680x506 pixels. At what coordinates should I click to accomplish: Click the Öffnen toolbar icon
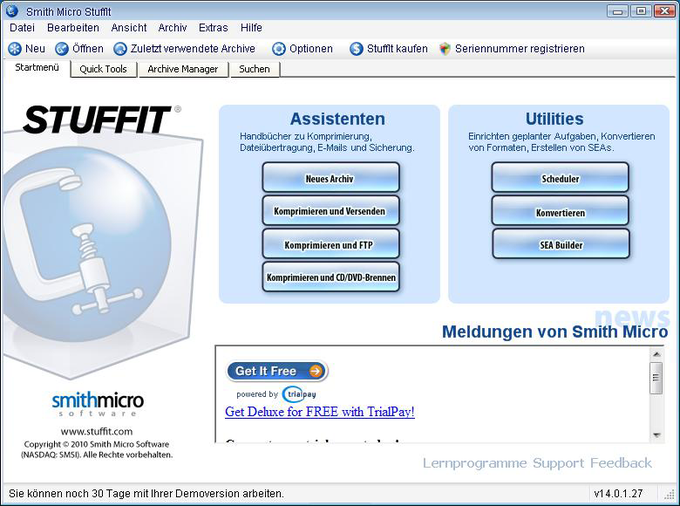62,49
